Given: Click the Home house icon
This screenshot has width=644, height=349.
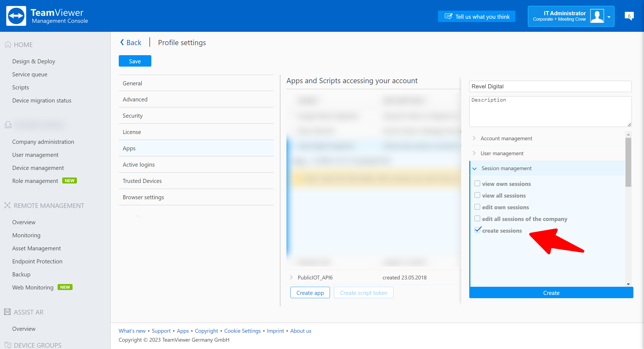Looking at the screenshot, I should pos(8,45).
